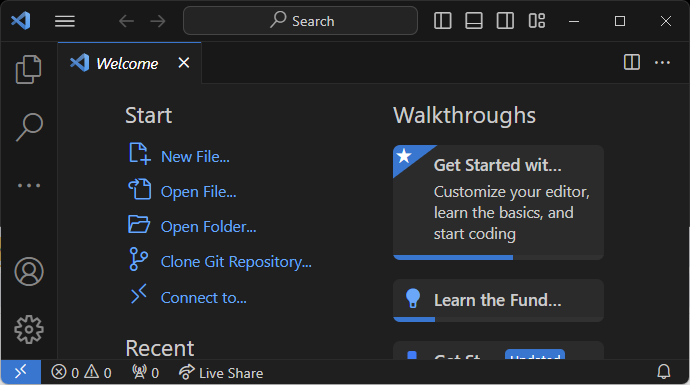Open Customize Layout options

537,21
